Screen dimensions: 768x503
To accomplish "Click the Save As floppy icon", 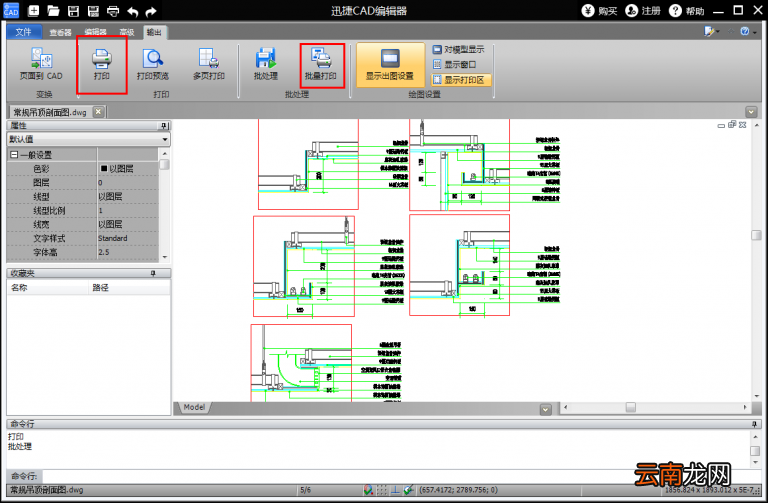I will 93,10.
